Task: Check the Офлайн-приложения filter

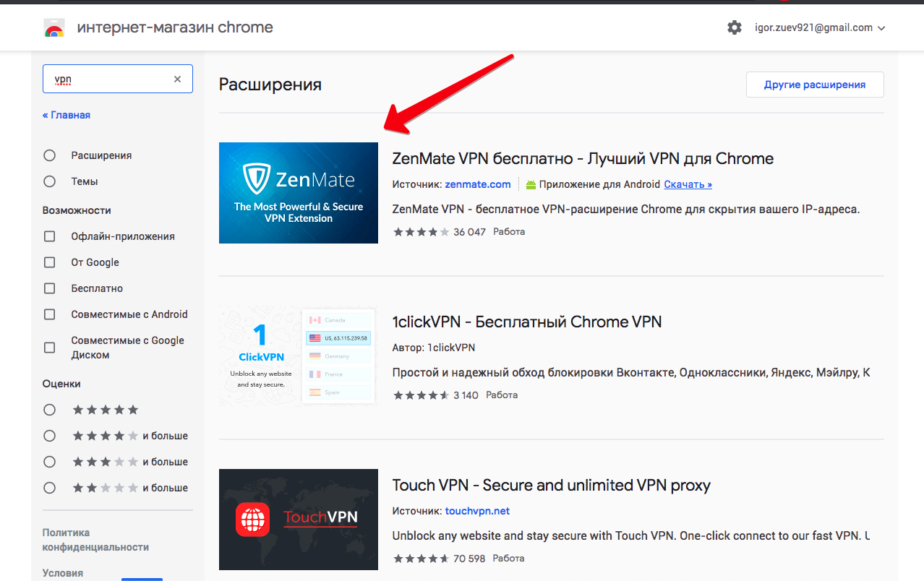Action: click(x=50, y=236)
